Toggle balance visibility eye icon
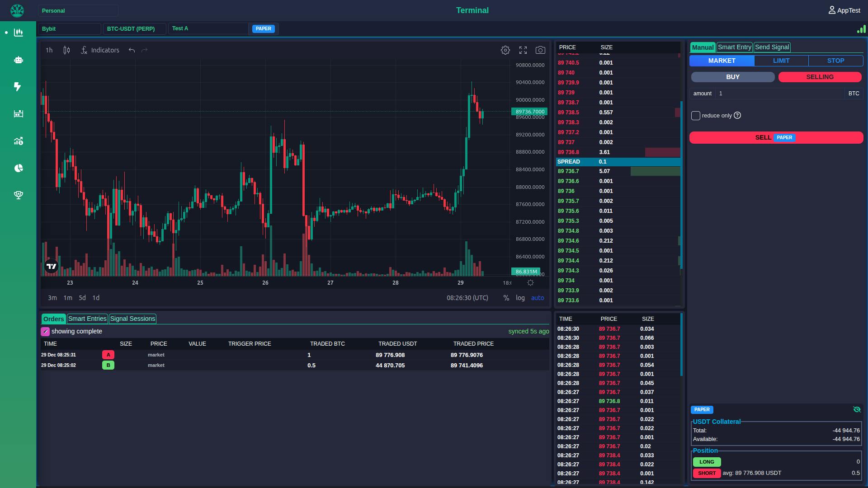 click(x=857, y=409)
